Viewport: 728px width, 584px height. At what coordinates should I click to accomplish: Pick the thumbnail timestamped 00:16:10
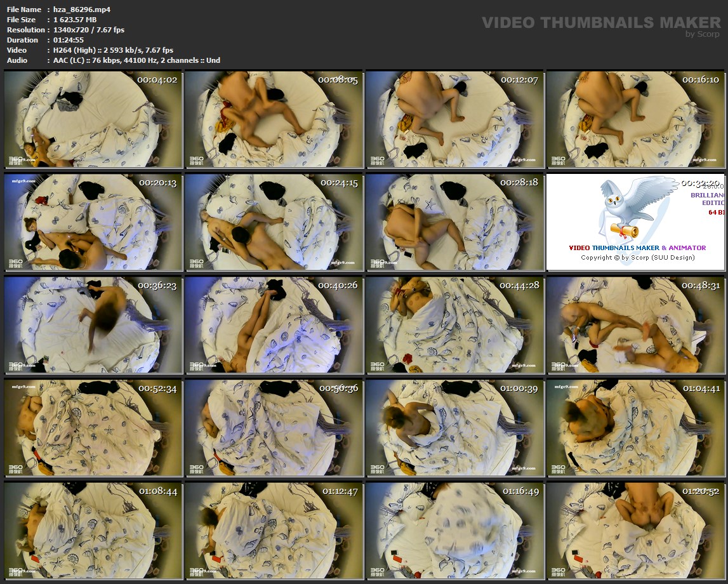[x=635, y=119]
